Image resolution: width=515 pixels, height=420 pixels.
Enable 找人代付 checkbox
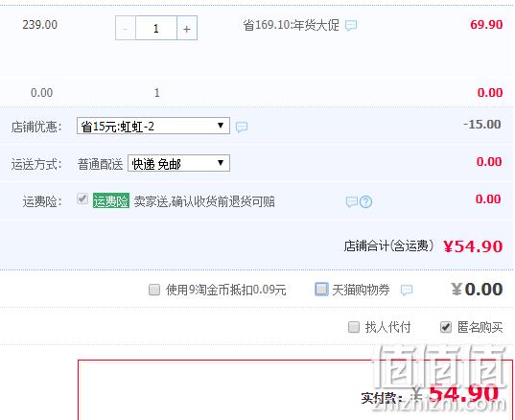click(x=354, y=327)
